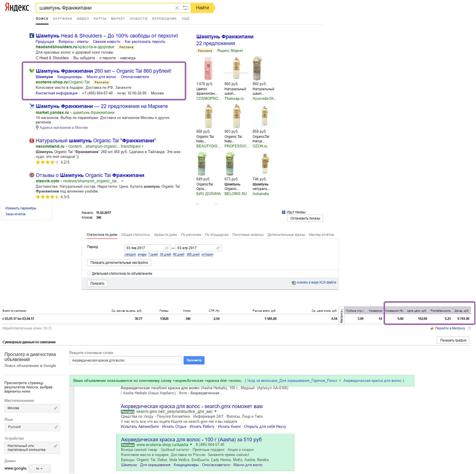Click the Изменить параметры link
This screenshot has width=476, height=474.
coord(21,208)
